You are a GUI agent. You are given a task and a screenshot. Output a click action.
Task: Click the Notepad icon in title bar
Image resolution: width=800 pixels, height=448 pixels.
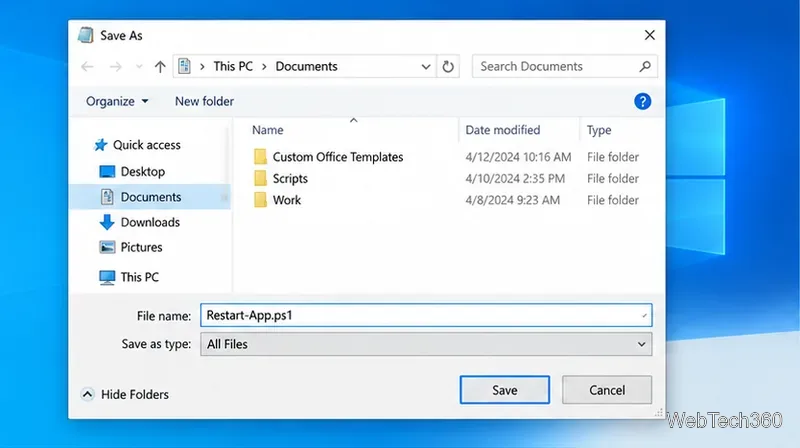click(86, 35)
